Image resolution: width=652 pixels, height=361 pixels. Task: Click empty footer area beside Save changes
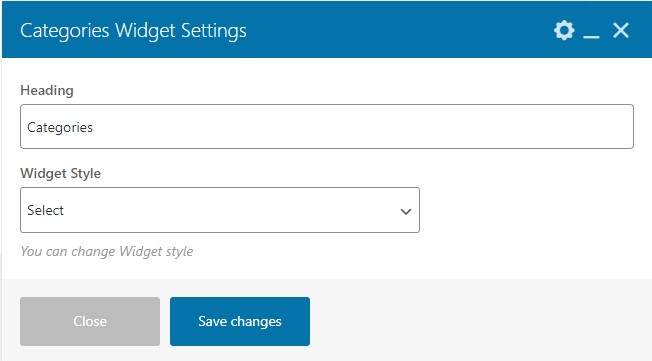click(478, 321)
